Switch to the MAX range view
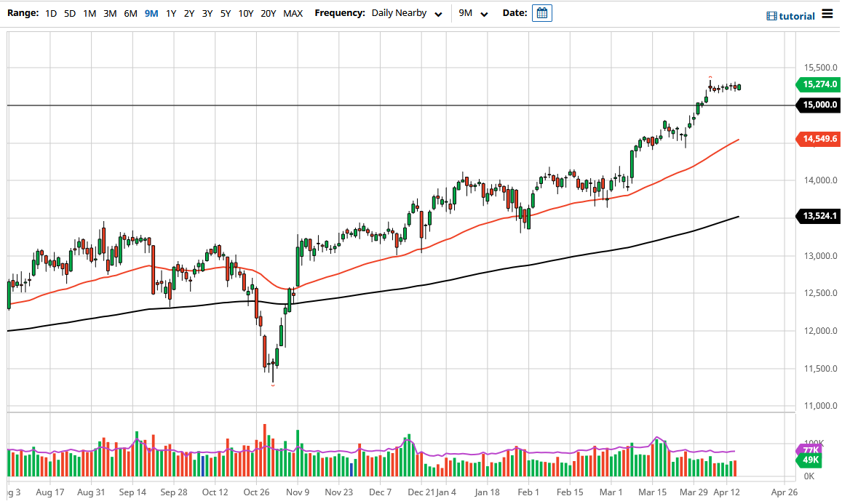This screenshot has height=504, width=842. click(x=293, y=13)
